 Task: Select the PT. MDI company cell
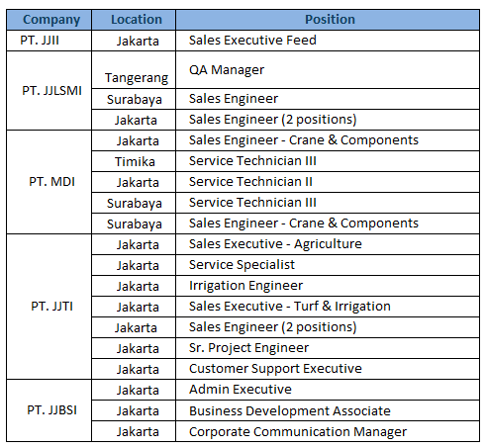pos(49,182)
